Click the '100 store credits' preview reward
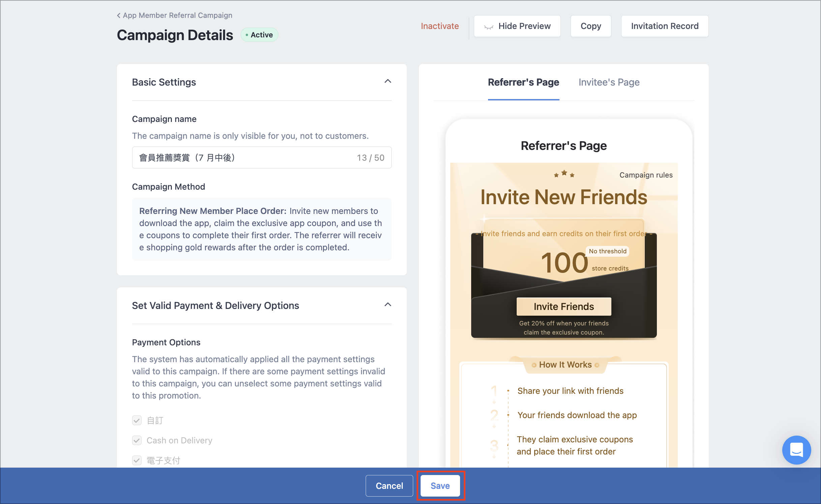The height and width of the screenshot is (504, 821). [584, 263]
